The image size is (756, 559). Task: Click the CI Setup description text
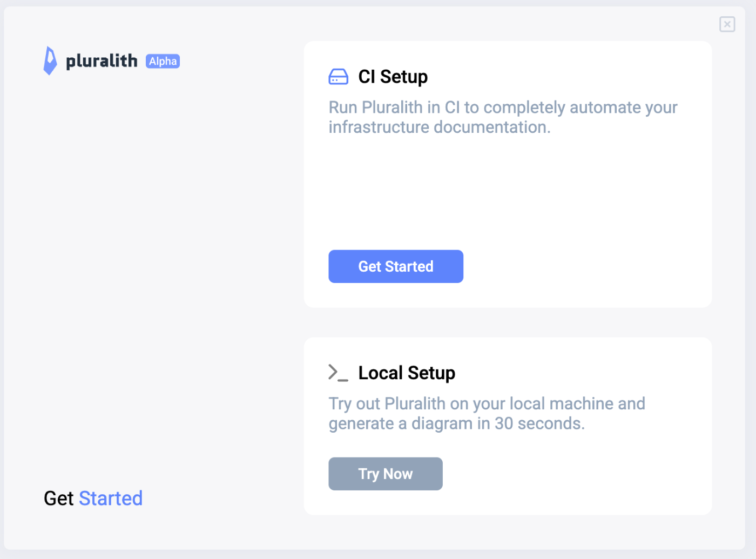(503, 117)
